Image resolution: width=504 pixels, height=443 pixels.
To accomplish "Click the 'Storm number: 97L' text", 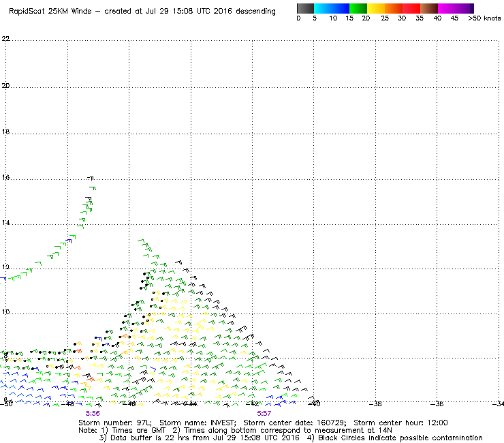I will 115,423.
